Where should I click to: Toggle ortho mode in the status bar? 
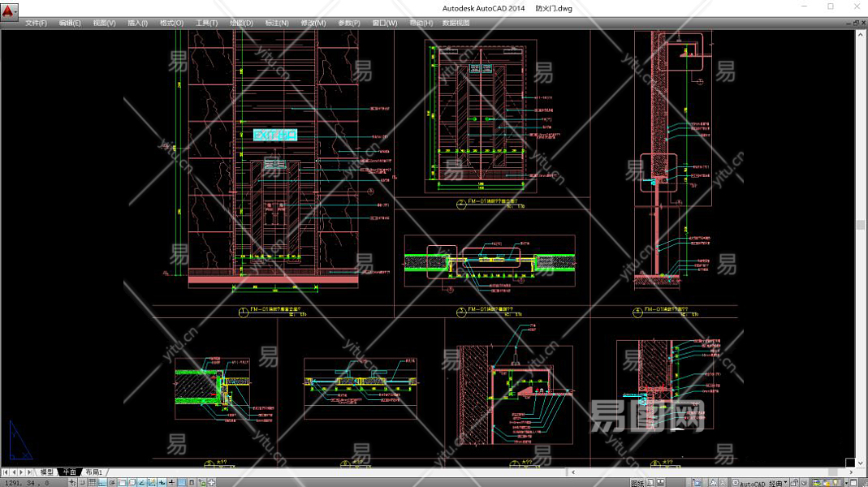click(103, 483)
